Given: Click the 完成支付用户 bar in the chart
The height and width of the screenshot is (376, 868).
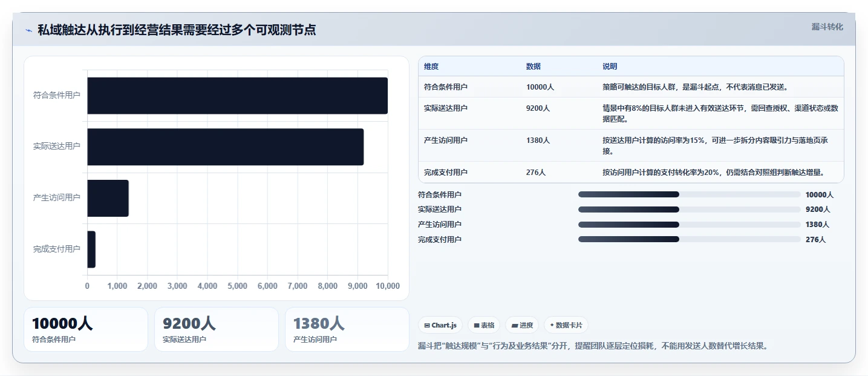Looking at the screenshot, I should [x=91, y=249].
